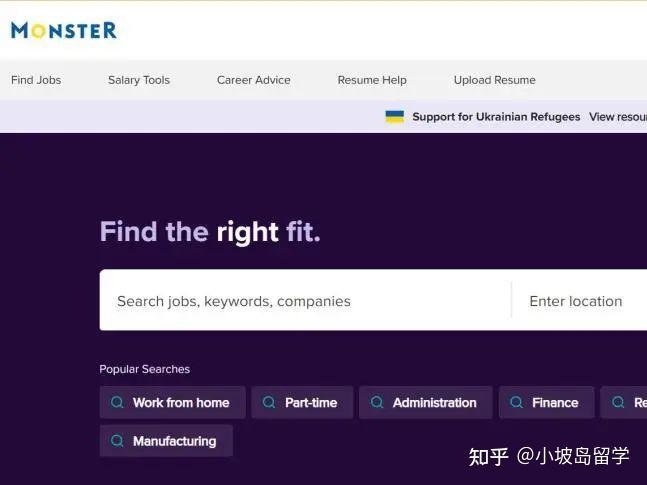Open the Salary Tools menu
The height and width of the screenshot is (485, 647).
point(139,80)
